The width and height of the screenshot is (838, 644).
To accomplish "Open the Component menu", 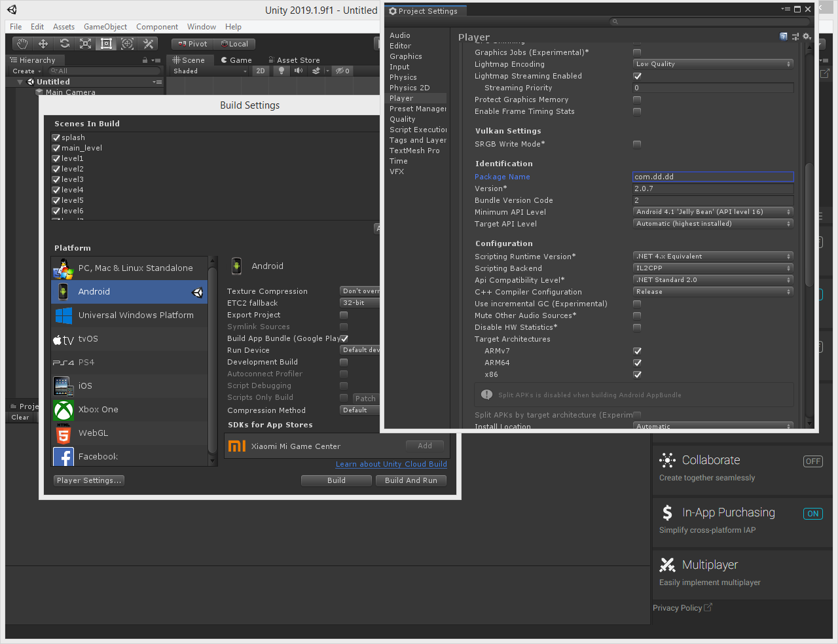I will [157, 27].
